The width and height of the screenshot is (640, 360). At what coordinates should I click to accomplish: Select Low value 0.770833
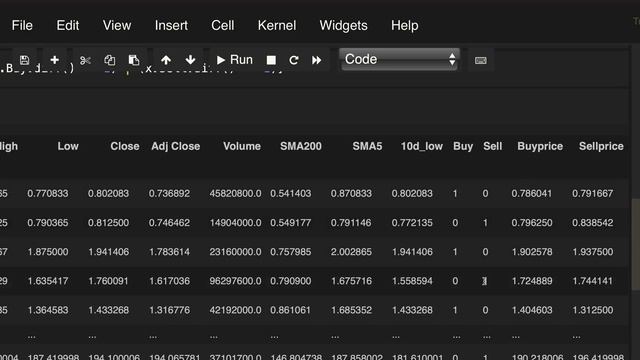(x=48, y=193)
